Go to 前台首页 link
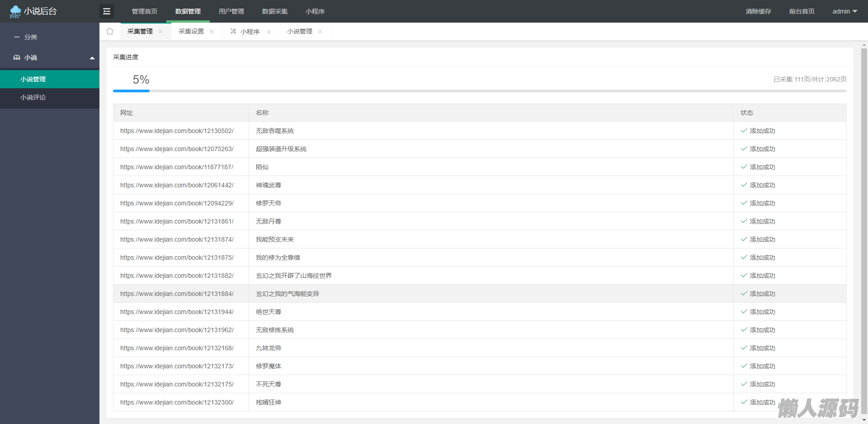Screen dimensions: 868x424 (802, 11)
